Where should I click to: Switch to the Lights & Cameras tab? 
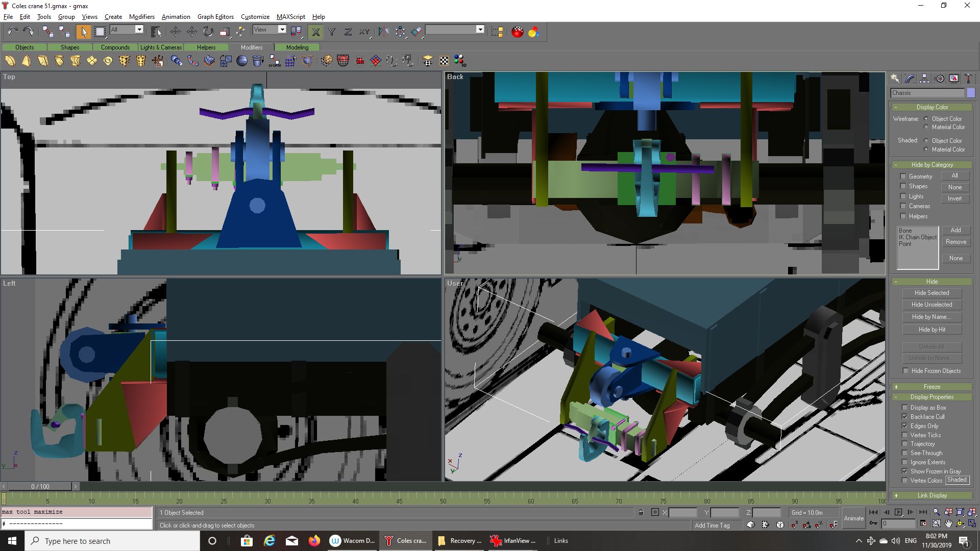pos(161,47)
